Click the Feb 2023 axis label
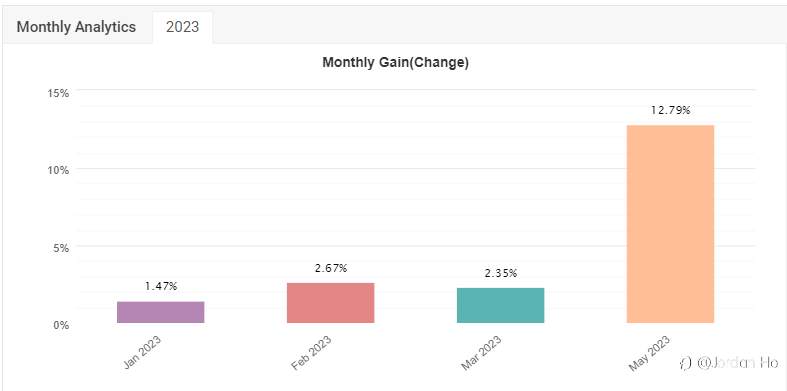Image resolution: width=787 pixels, height=391 pixels. coord(311,353)
